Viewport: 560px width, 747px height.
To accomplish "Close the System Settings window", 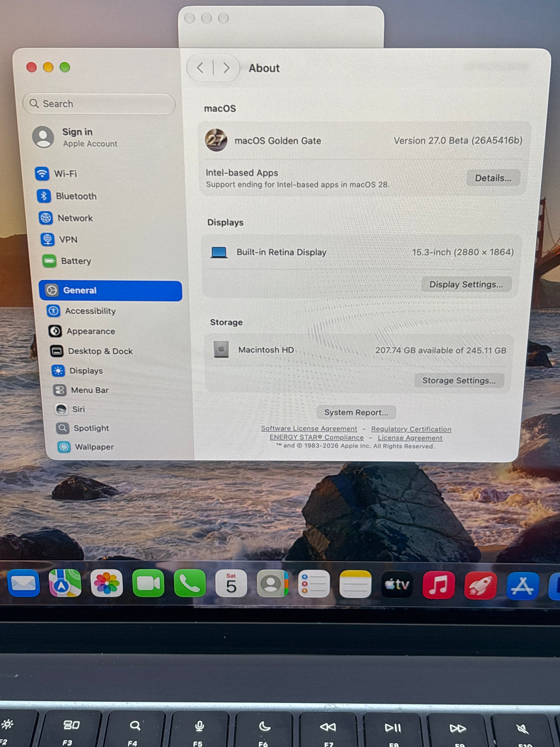I will 32,67.
